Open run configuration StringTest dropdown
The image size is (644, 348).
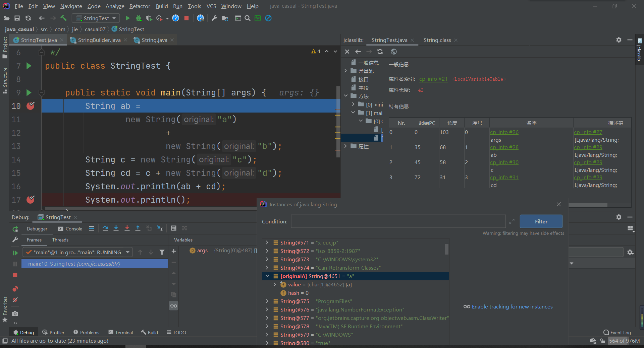tap(96, 18)
